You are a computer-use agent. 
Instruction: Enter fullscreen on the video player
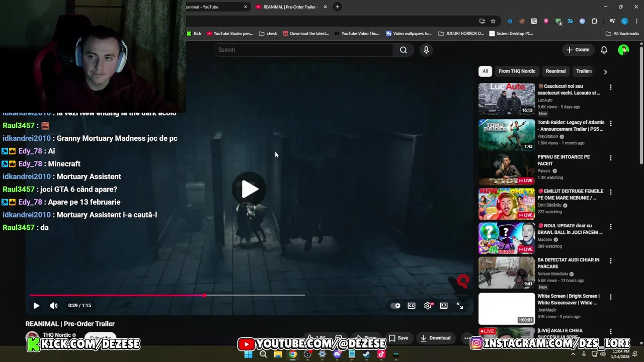coord(460,306)
